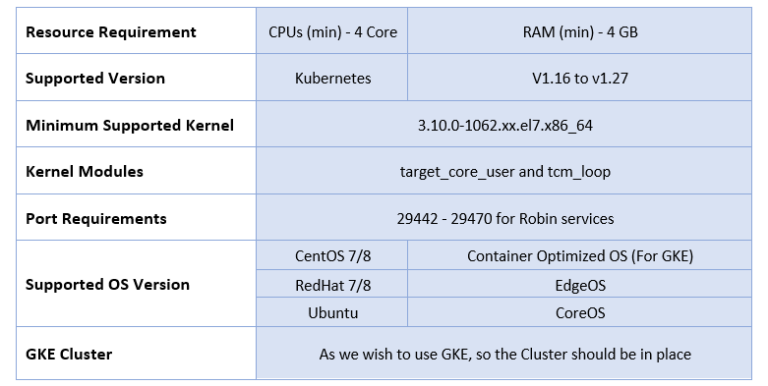
Task: Click the Kernel Modules row header
Action: [136, 170]
